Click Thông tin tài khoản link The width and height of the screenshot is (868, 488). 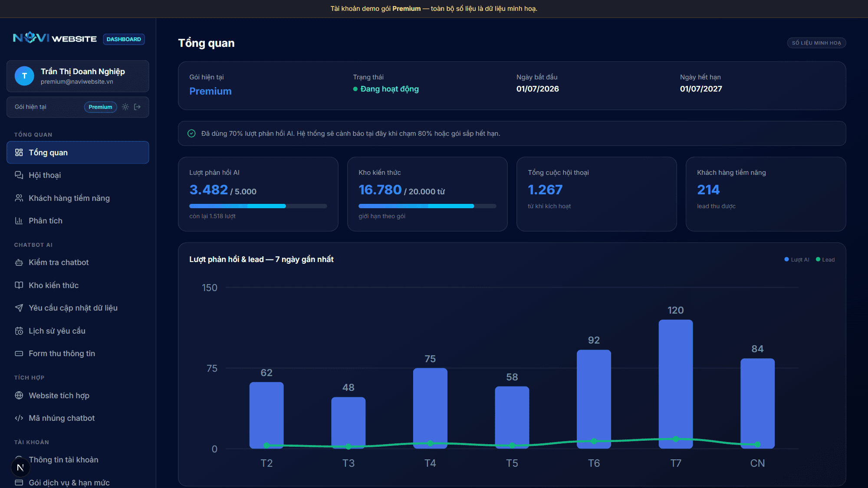pos(63,459)
